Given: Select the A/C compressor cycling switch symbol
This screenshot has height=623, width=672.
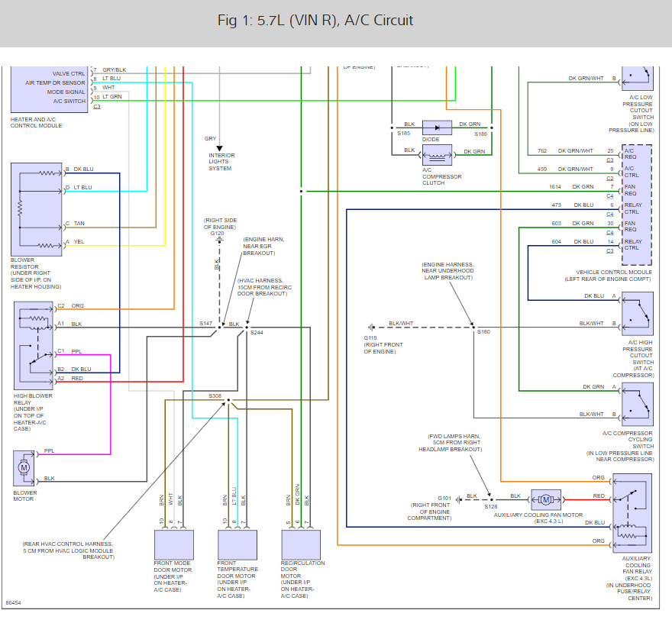Looking at the screenshot, I should (638, 405).
